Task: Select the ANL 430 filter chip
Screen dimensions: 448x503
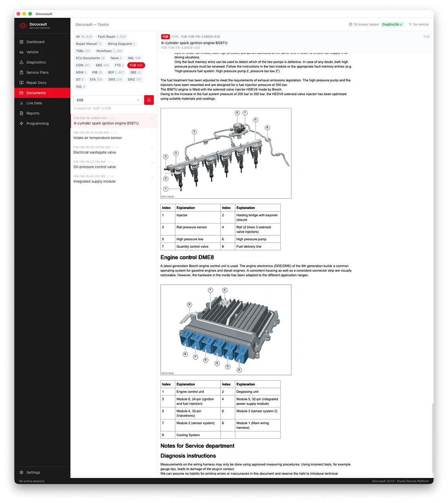Action: coord(134,58)
